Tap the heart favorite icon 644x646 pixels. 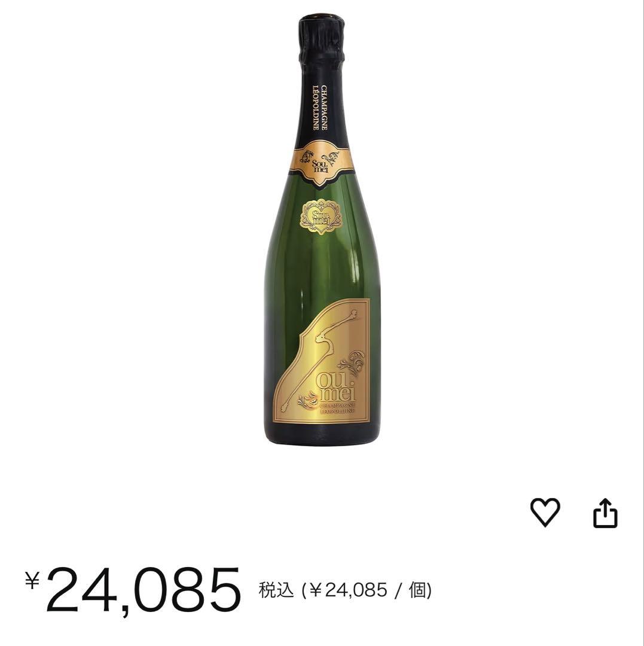[545, 513]
